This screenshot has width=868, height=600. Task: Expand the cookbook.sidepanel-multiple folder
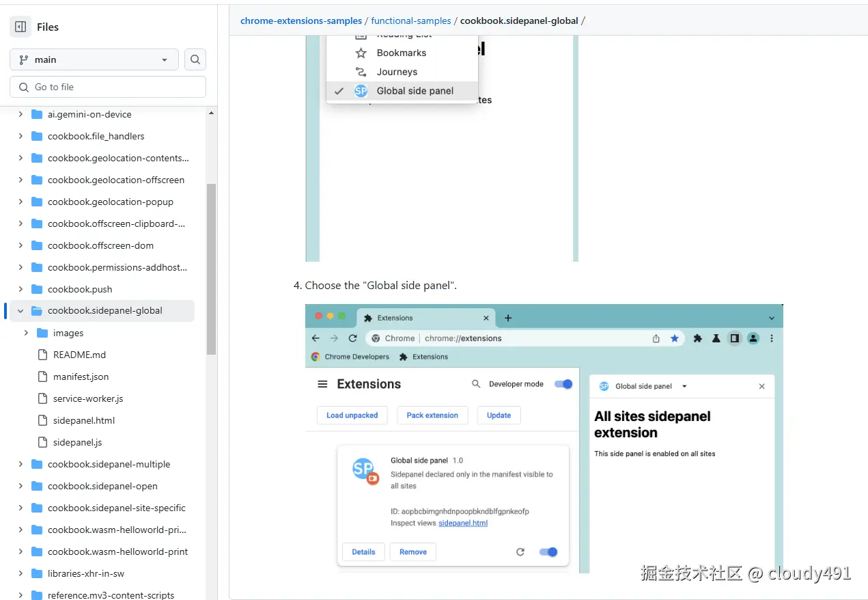point(20,464)
